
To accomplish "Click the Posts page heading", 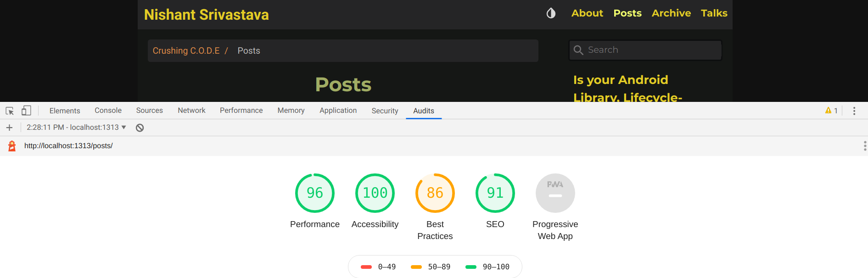I will 343,84.
